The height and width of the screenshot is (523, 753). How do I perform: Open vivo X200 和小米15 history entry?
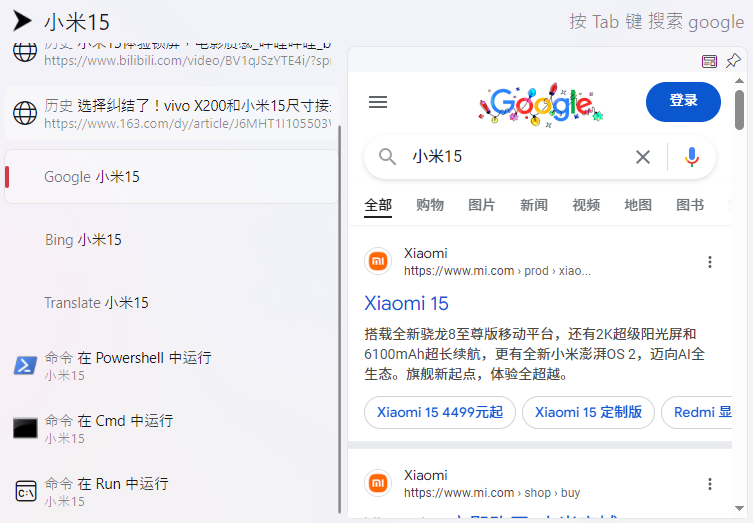171,113
